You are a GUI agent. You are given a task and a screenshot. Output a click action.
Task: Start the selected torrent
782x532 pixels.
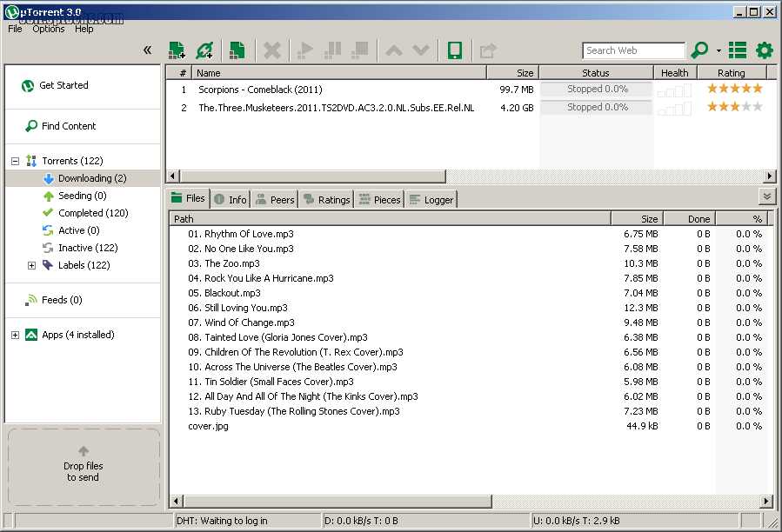304,50
